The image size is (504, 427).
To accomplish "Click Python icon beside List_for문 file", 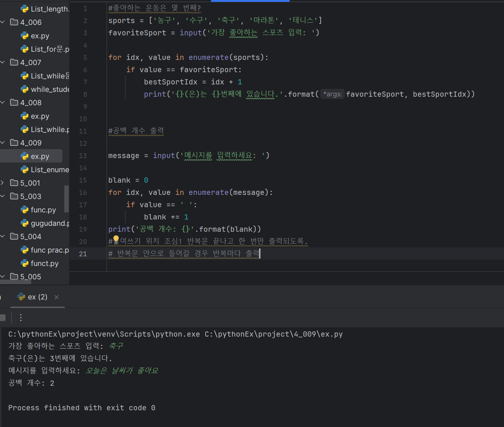I will (x=25, y=49).
